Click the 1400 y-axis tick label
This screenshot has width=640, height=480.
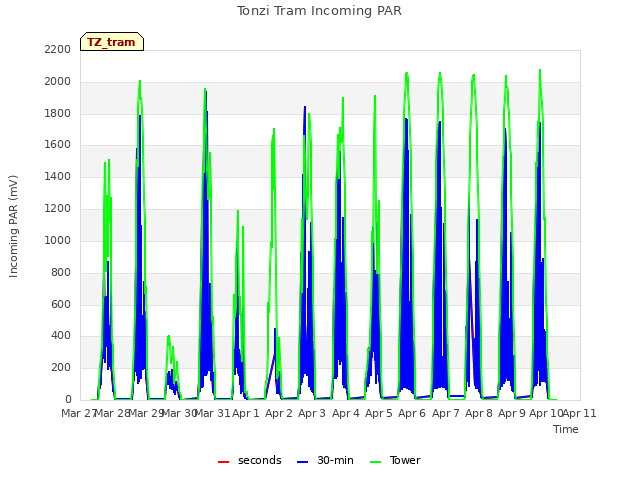(x=58, y=176)
